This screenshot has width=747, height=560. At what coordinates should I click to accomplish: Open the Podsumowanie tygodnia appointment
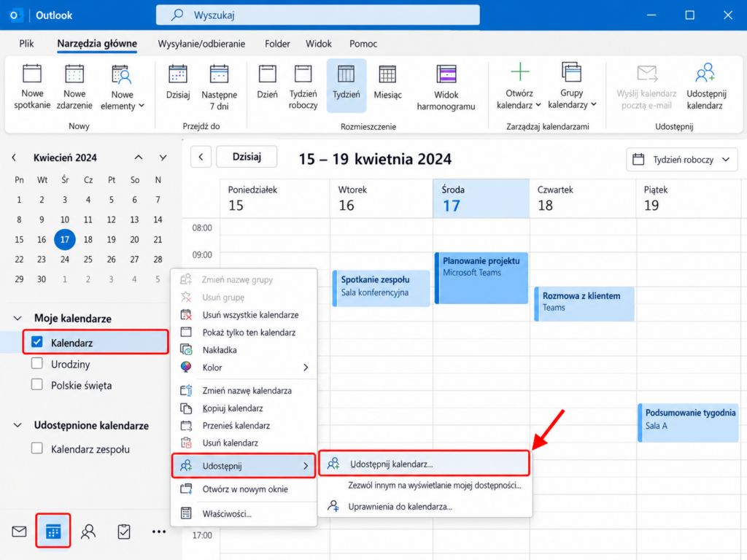(x=689, y=422)
